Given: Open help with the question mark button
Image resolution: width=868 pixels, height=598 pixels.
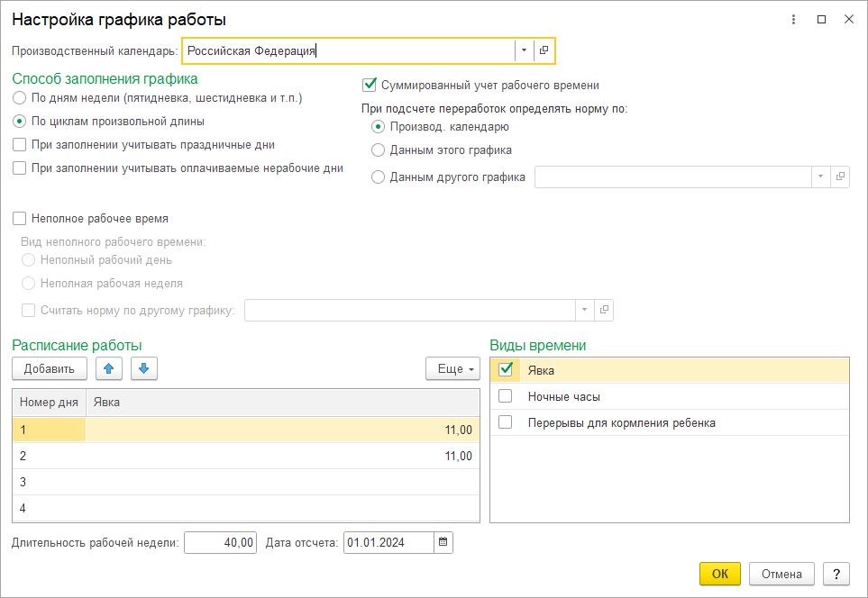Looking at the screenshot, I should pyautogui.click(x=836, y=574).
